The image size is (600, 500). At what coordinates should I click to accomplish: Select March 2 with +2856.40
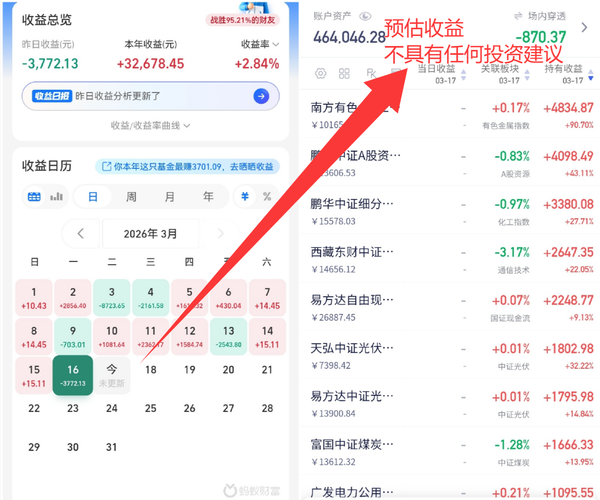73,298
